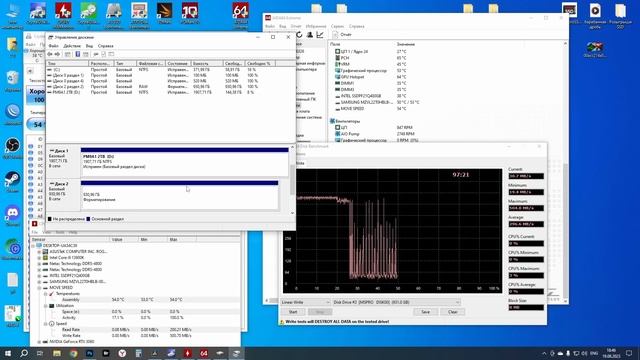Open Вид menu in Disk Management
The width and height of the screenshot is (640, 360).
point(89,46)
